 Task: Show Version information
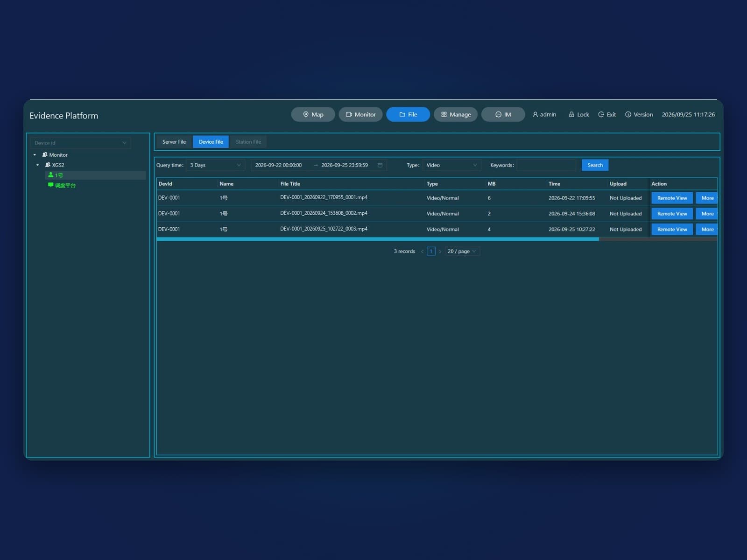639,114
